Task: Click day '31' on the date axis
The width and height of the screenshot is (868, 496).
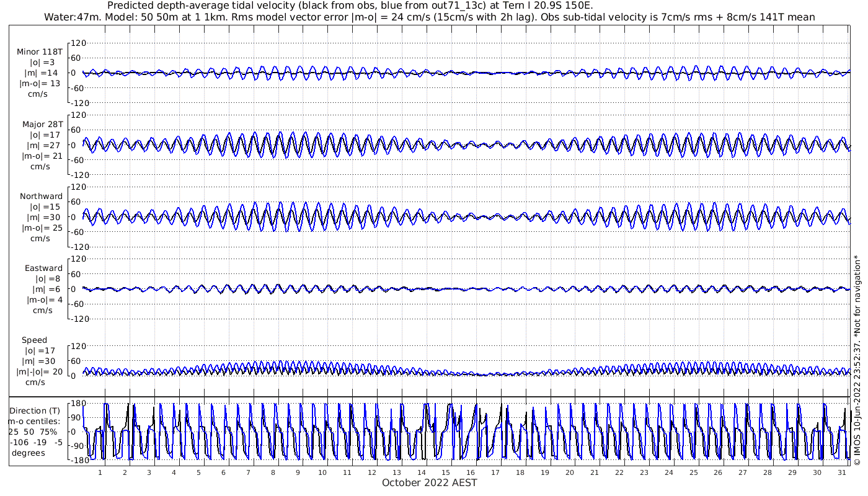Action: [842, 472]
